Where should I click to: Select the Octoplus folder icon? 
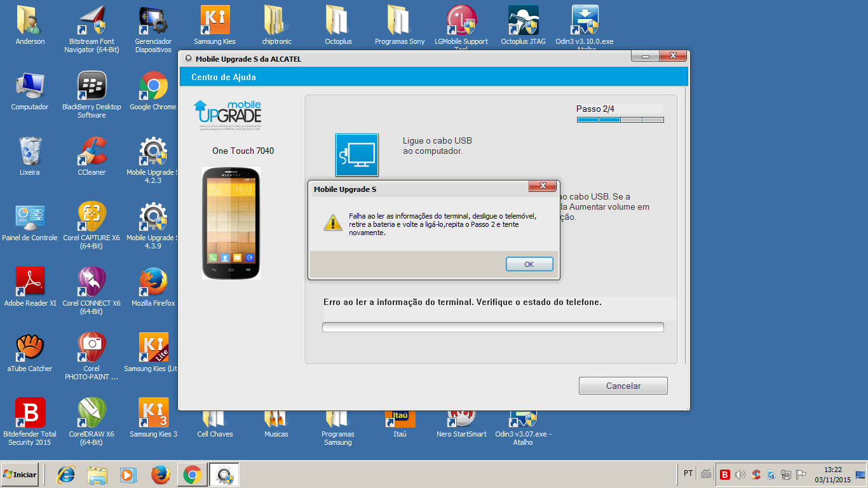click(338, 26)
